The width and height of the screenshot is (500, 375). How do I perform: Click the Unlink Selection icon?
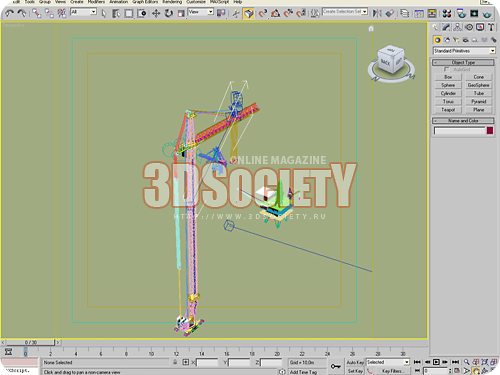tap(49, 13)
